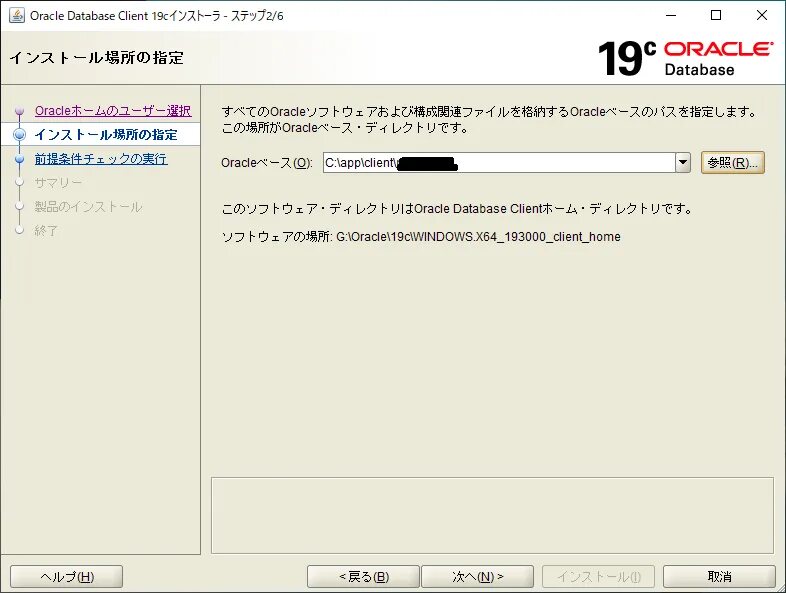
Task: Expand the Oracle base path dropdown arrow
Action: click(683, 163)
